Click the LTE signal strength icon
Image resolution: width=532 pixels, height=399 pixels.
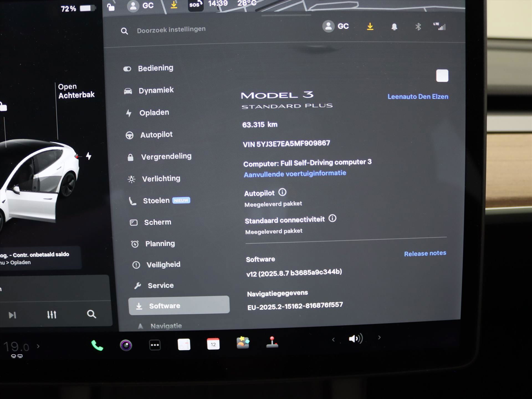(x=440, y=26)
